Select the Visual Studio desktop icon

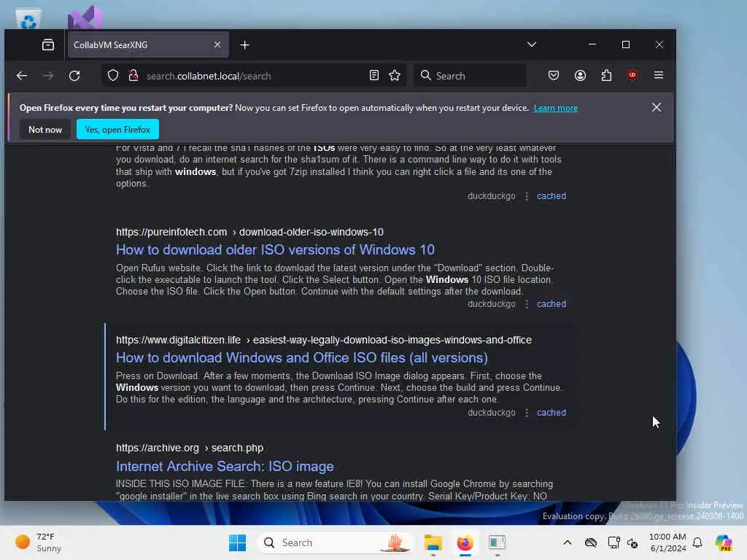85,17
